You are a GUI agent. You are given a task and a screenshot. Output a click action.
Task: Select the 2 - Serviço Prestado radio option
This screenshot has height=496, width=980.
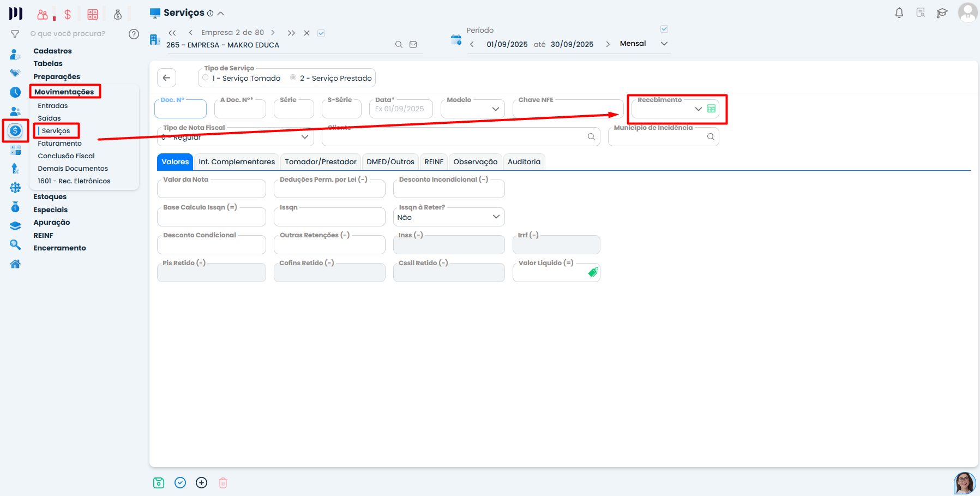click(293, 78)
